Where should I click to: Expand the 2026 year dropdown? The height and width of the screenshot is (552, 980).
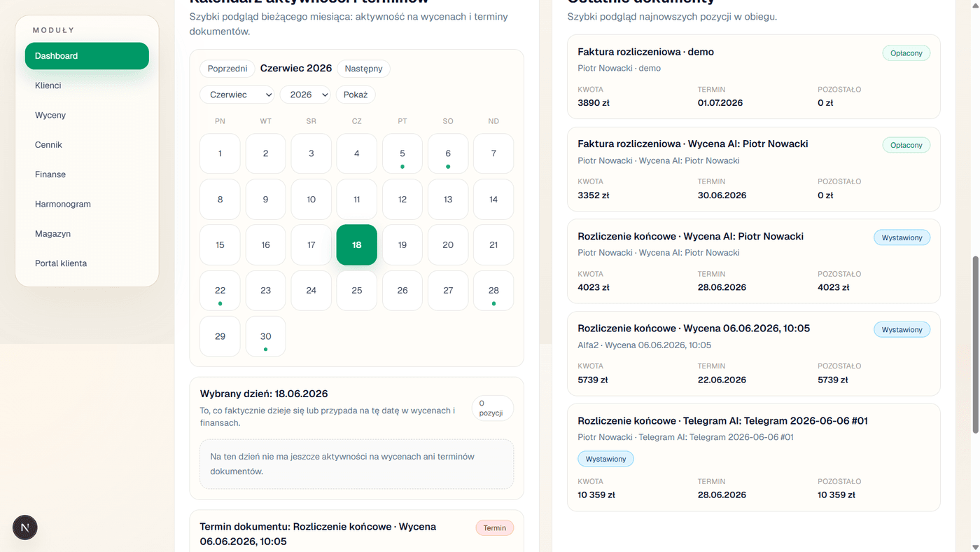305,95
